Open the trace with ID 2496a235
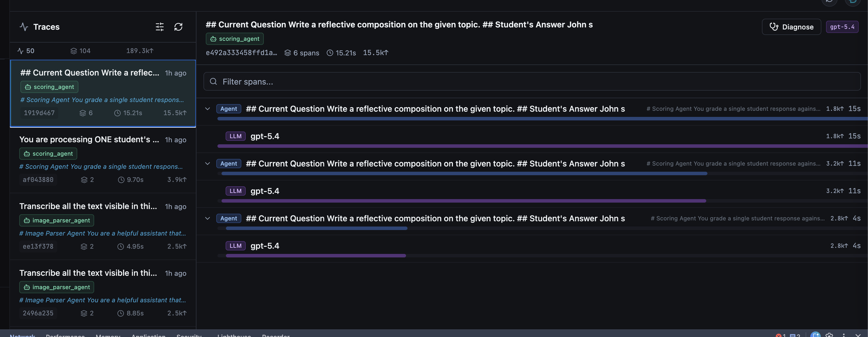 [x=103, y=294]
